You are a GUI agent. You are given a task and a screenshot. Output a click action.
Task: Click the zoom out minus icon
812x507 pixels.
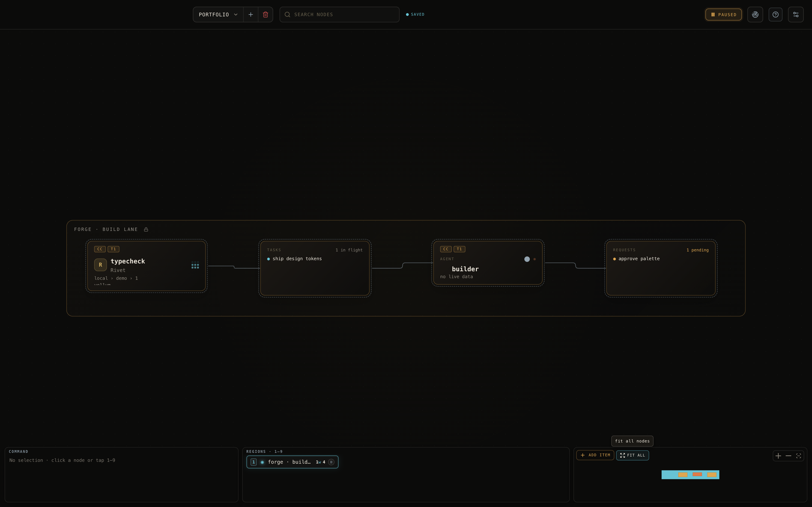click(x=788, y=456)
